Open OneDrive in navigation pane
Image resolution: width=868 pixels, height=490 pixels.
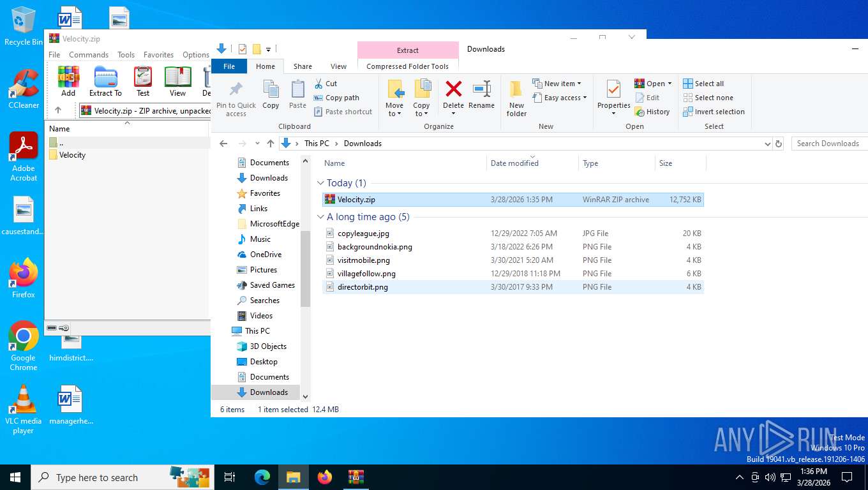[266, 255]
